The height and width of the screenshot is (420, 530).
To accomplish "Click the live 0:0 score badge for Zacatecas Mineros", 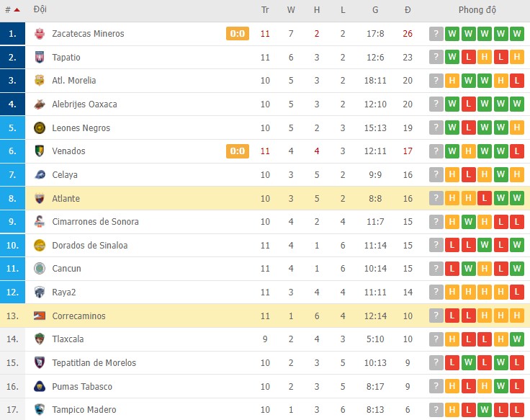I will 238,34.
